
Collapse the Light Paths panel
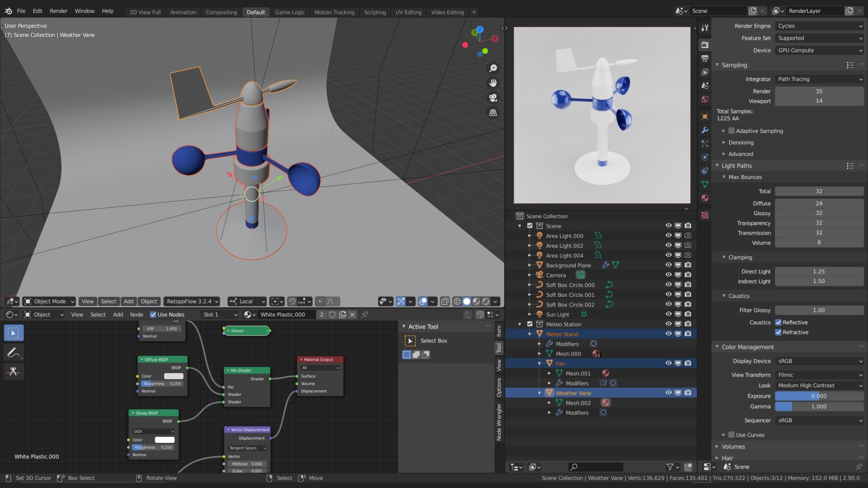pos(736,166)
